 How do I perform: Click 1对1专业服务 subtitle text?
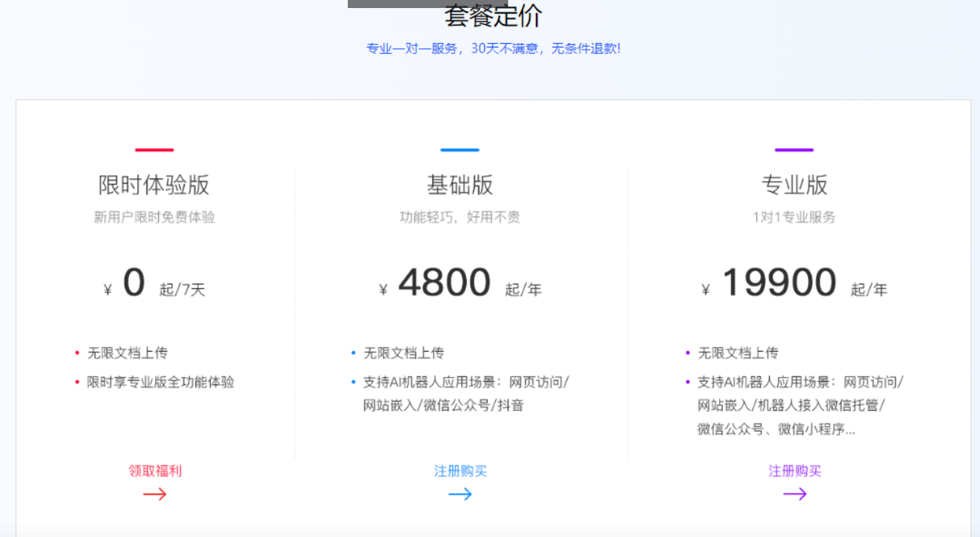pos(795,217)
